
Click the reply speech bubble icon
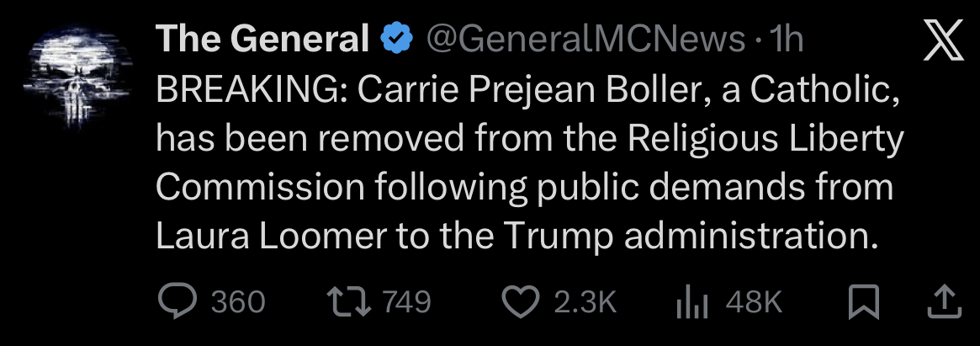pyautogui.click(x=177, y=301)
